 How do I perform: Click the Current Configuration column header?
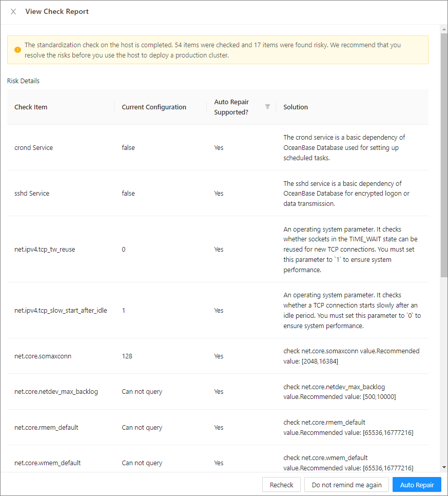154,107
